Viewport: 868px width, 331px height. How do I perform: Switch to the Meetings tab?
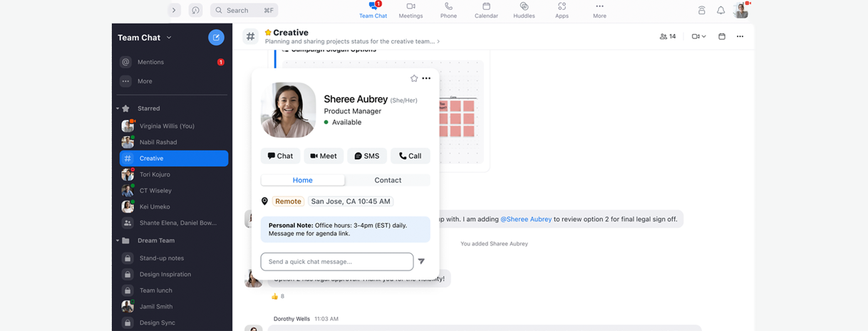pos(410,10)
